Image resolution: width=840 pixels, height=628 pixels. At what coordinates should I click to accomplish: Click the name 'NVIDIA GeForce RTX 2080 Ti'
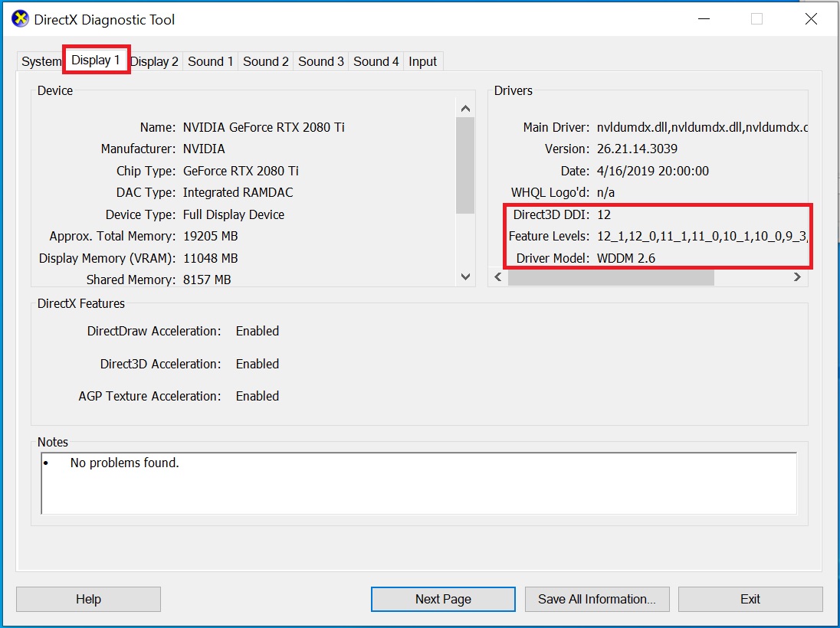(264, 127)
